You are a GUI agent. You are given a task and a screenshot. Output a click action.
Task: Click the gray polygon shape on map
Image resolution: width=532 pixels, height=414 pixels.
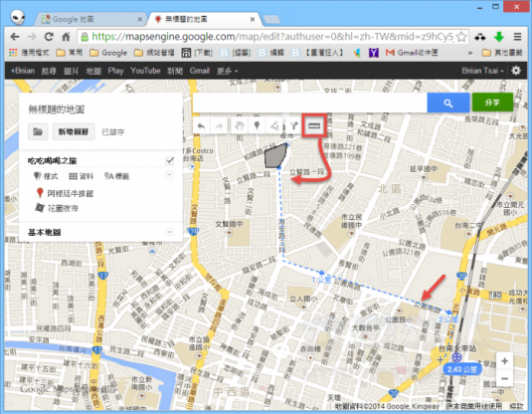point(274,156)
